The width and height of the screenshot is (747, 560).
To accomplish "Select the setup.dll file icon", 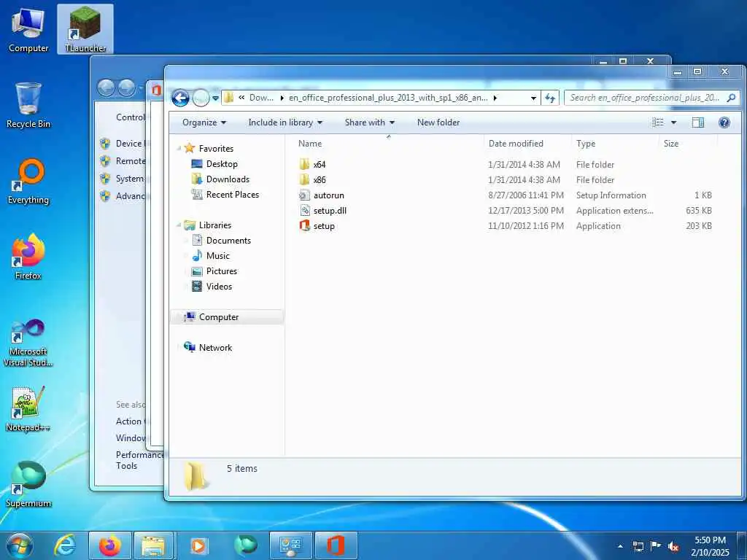I will [304, 211].
